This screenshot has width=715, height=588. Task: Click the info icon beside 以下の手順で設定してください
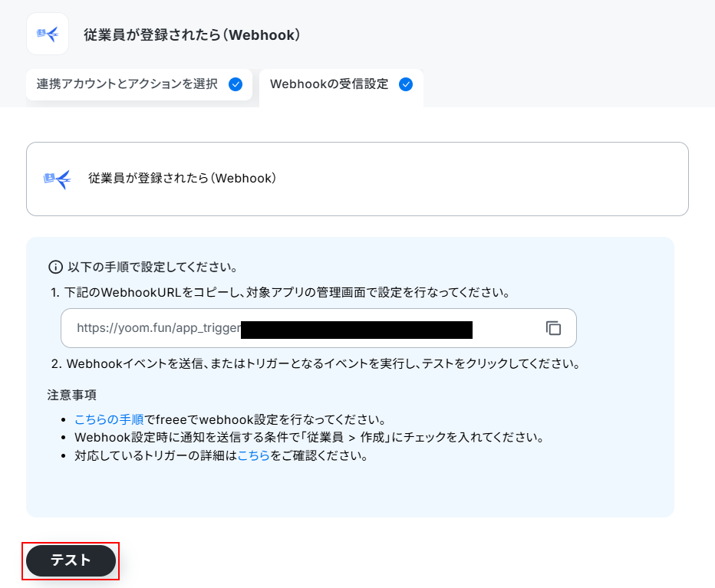[x=56, y=267]
